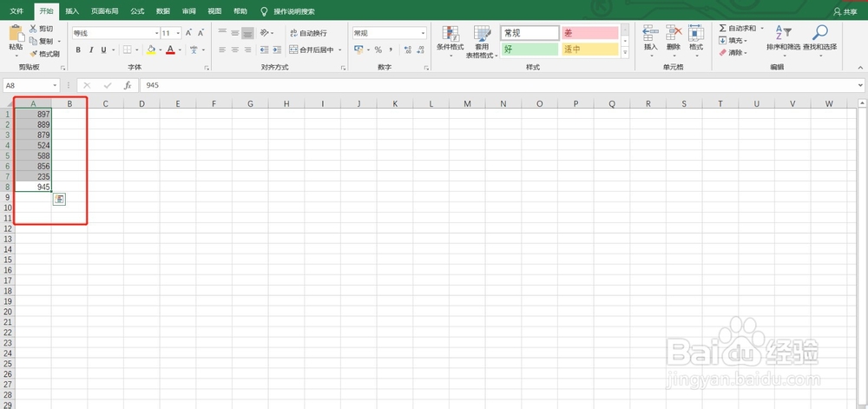Screen dimensions: 868x409
Task: Click the phonetic guide (文) icon
Action: (x=194, y=49)
